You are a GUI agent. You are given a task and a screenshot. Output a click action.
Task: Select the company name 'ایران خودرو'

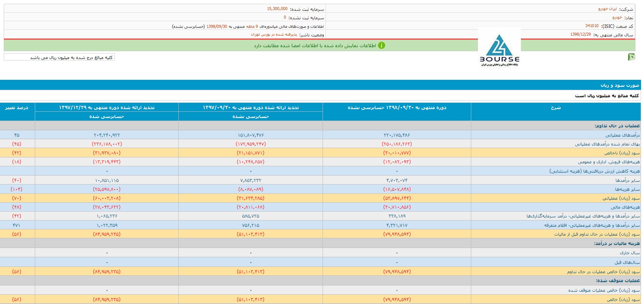pos(607,9)
